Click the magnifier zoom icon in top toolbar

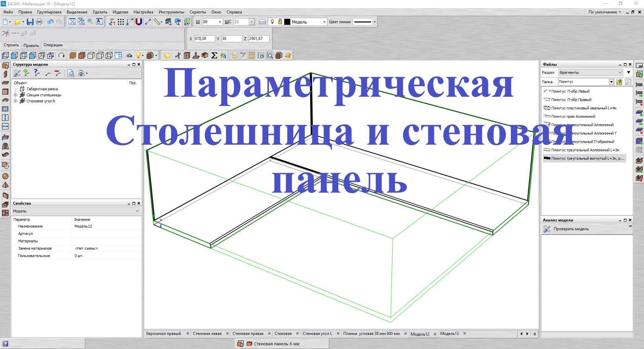pos(90,22)
